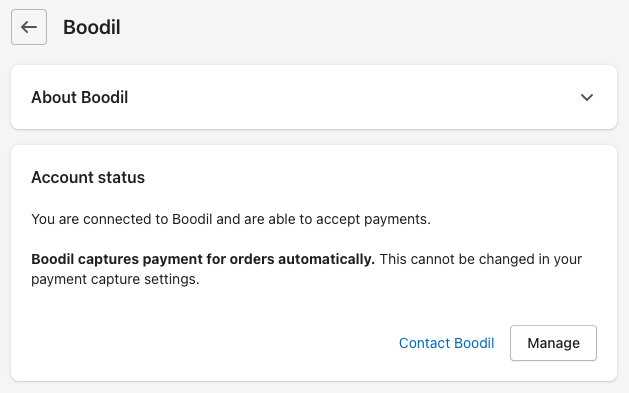Click the word Contact in bottom link
The height and width of the screenshot is (393, 629).
(424, 343)
